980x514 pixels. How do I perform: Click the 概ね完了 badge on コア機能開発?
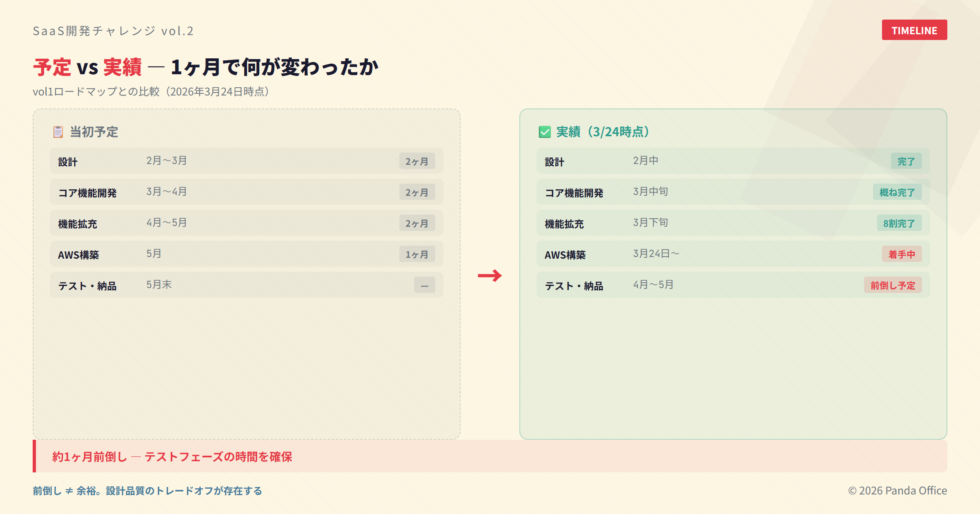pyautogui.click(x=897, y=192)
